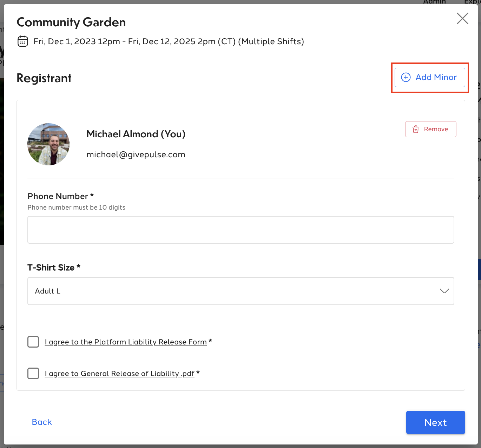Screen dimensions: 481x448
Task: Check the Platform Liability Release Form box
Action: click(x=33, y=342)
